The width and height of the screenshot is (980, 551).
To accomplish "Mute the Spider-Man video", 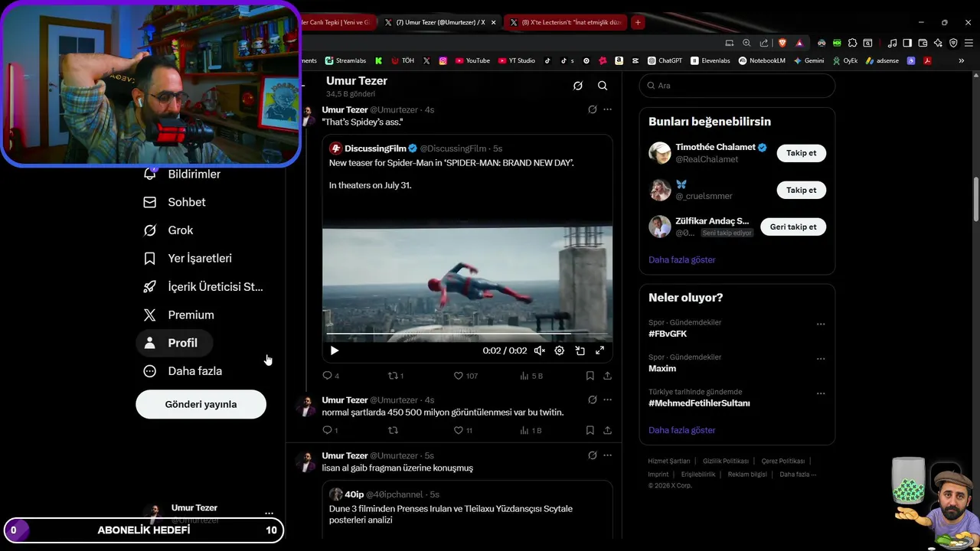I will tap(539, 350).
